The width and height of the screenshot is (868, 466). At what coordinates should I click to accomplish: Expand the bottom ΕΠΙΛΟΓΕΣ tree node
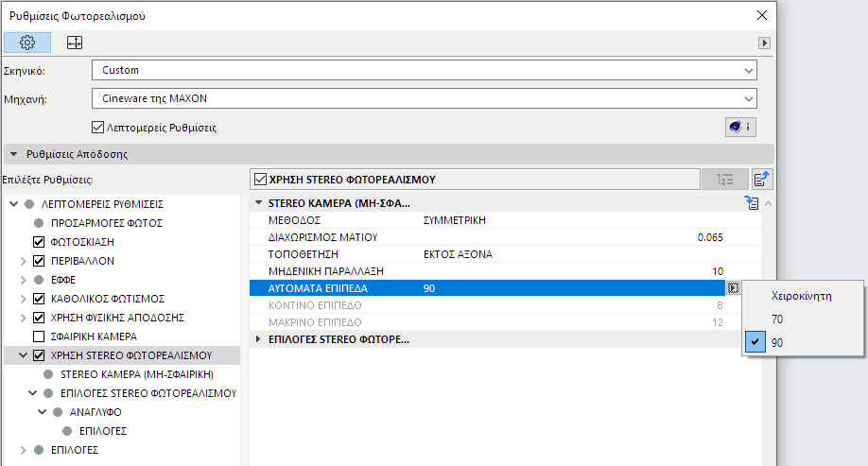pos(24,450)
